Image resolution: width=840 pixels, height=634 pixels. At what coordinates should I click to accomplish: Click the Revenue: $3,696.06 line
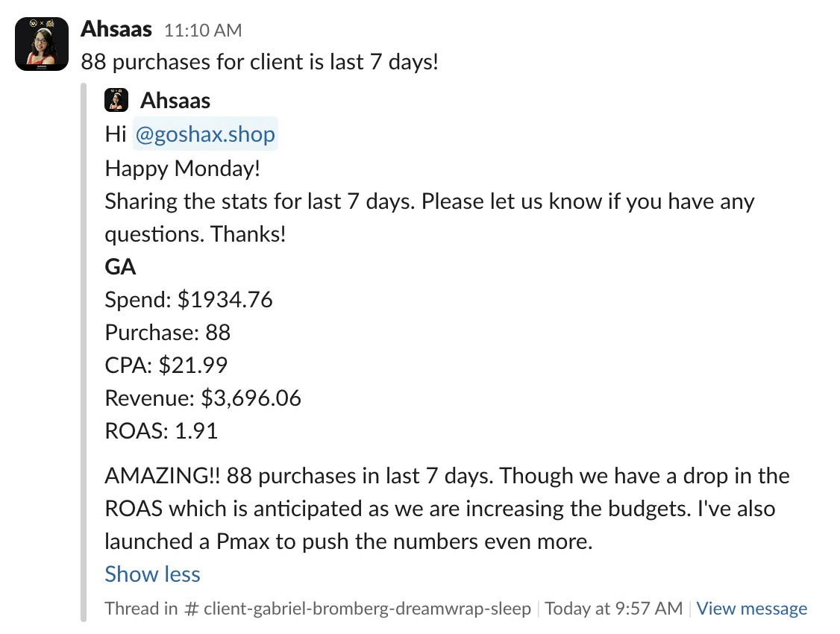203,398
